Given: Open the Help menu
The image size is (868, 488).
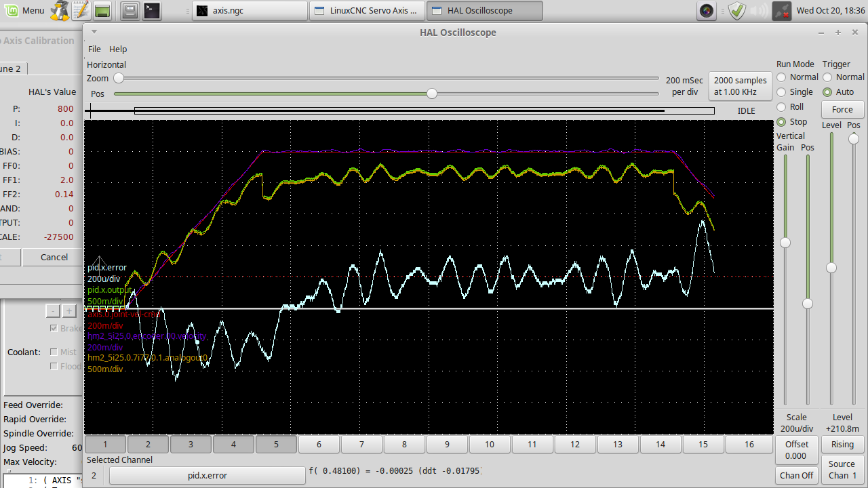Looking at the screenshot, I should pos(118,49).
